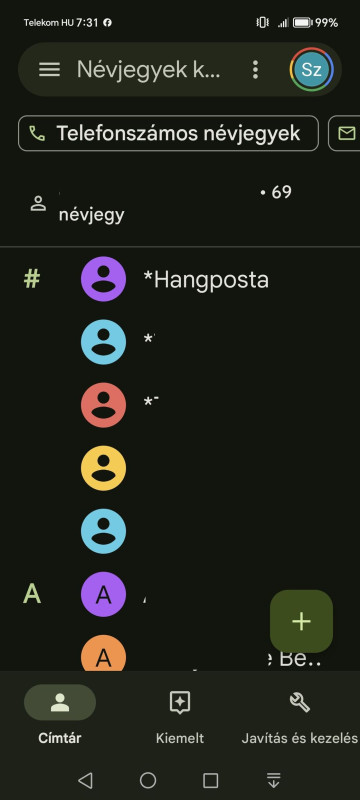
Task: Open the hamburger navigation menu
Action: [x=49, y=69]
